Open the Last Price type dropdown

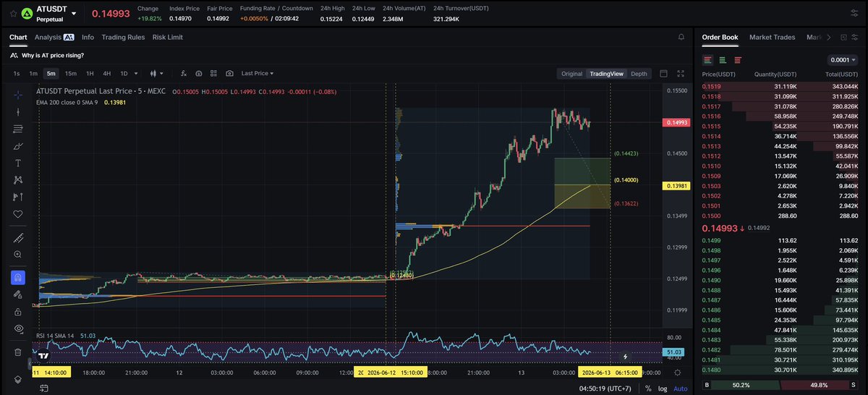258,73
